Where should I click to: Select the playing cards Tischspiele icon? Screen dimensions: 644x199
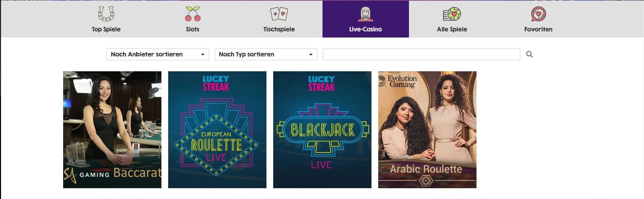click(x=279, y=14)
